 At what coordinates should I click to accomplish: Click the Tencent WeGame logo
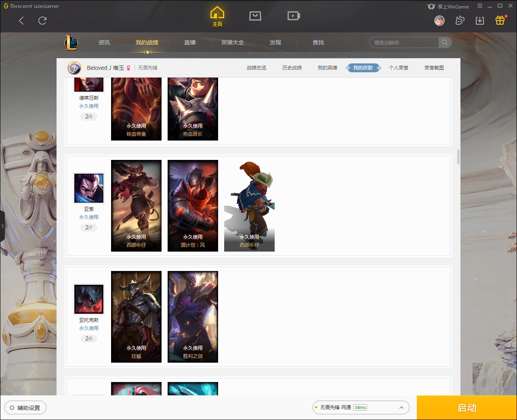point(31,6)
